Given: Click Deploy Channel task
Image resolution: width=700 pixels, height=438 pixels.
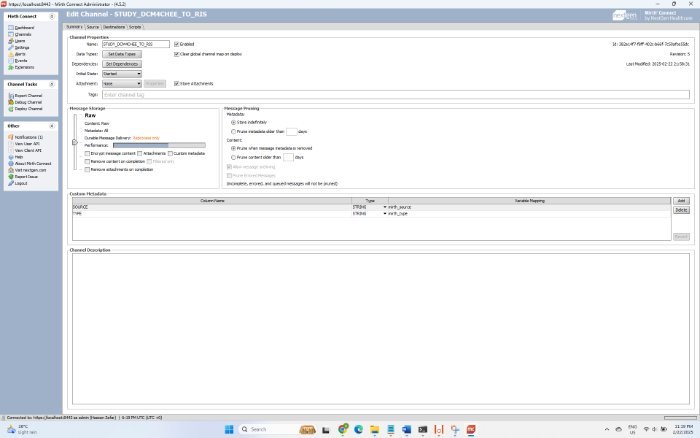Looking at the screenshot, I should point(27,110).
